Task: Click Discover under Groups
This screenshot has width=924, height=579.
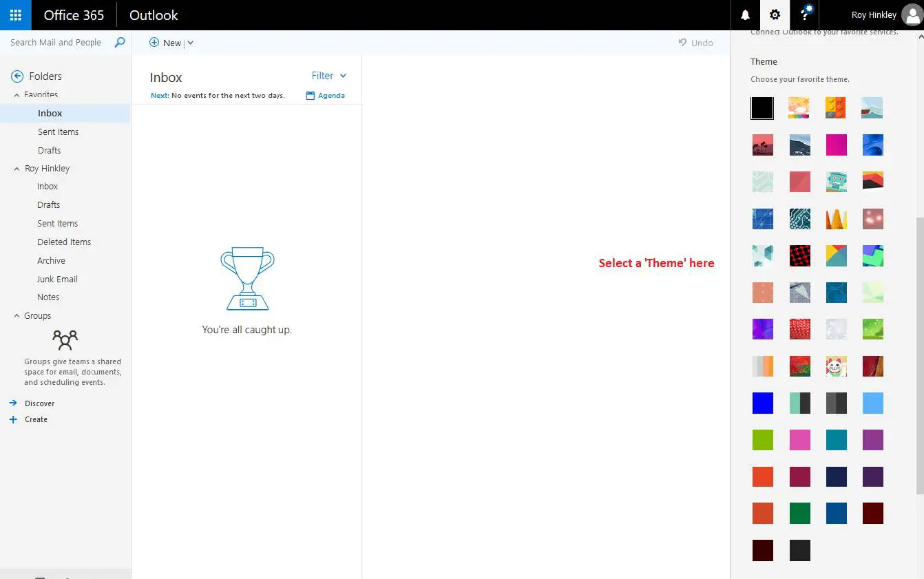Action: (x=40, y=403)
